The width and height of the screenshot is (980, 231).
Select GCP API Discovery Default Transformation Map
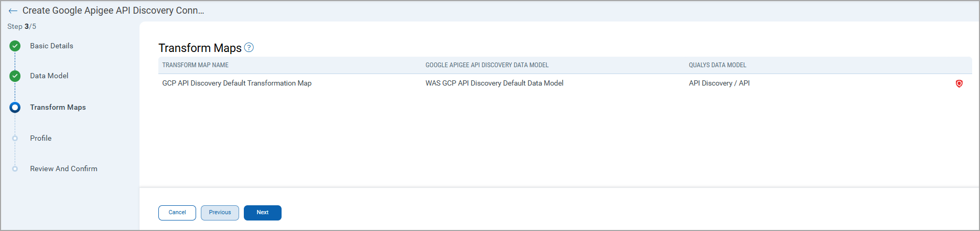point(236,83)
